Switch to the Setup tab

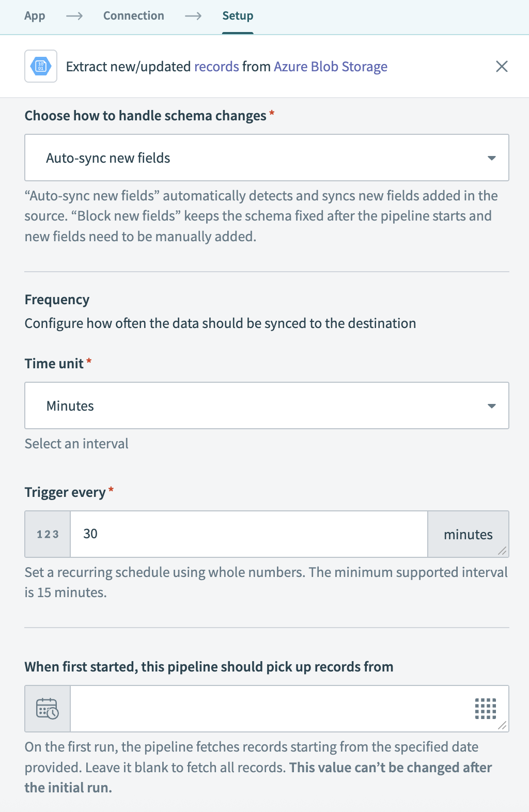[238, 15]
